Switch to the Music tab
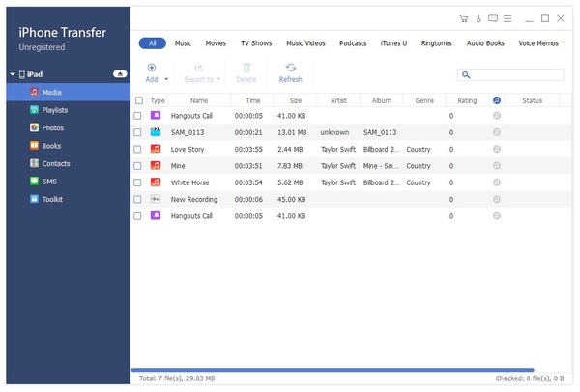 coord(183,43)
